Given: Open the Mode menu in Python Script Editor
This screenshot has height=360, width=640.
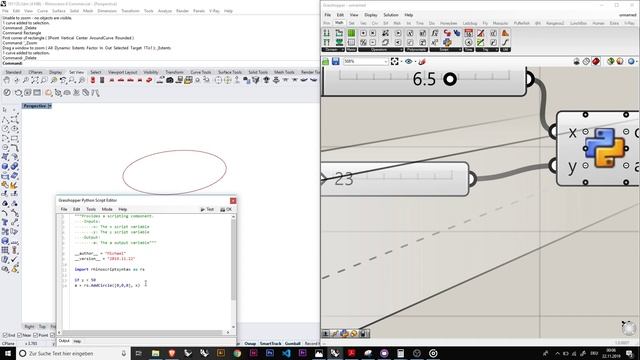Looking at the screenshot, I should pyautogui.click(x=107, y=209).
